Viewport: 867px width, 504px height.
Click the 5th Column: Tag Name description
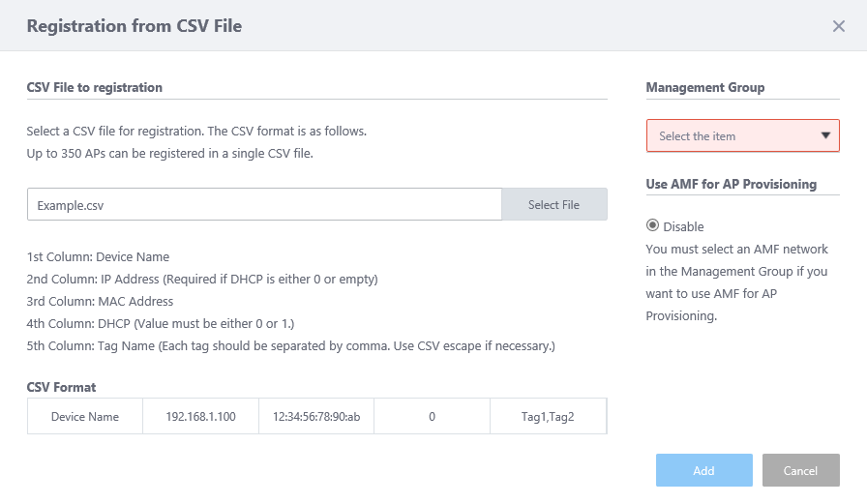290,345
